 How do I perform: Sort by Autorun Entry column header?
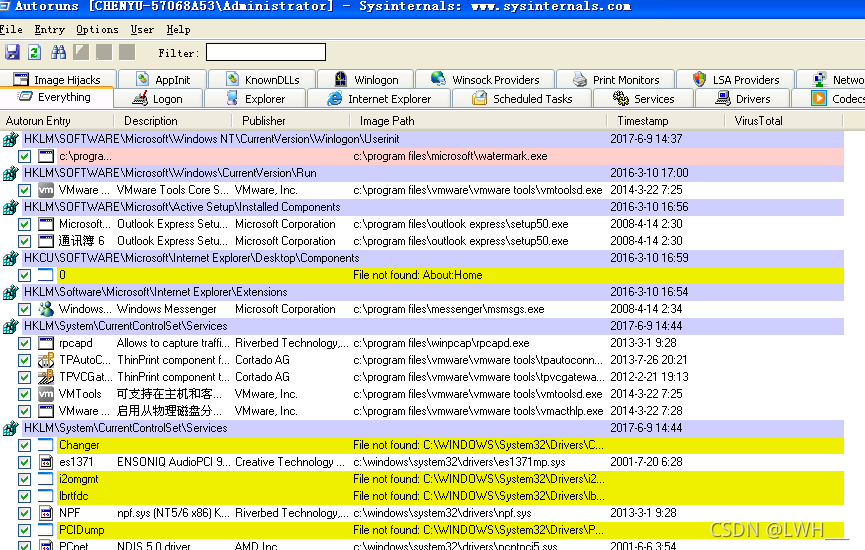[x=57, y=121]
